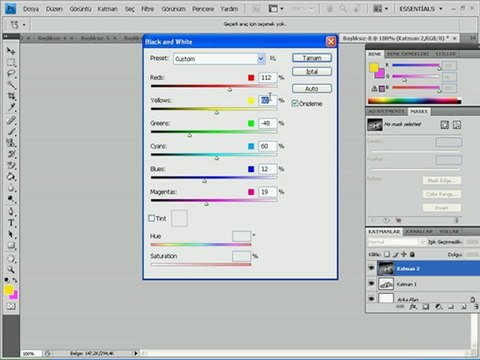Click the Mask Edge button
Image resolution: width=480 pixels, height=360 pixels.
point(442,180)
